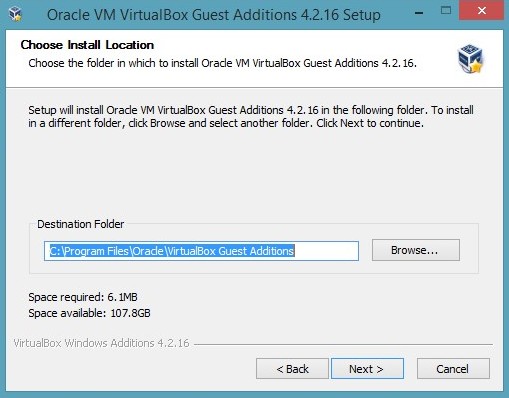The image size is (509, 398).
Task: Click the VirtualBox cube logo in header
Action: point(471,59)
